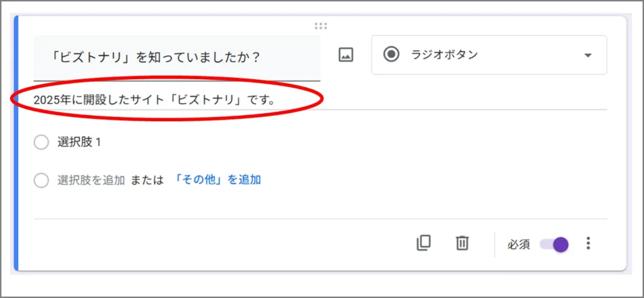Click the 「その他」を追加 link
The width and height of the screenshot is (644, 298).
[216, 180]
